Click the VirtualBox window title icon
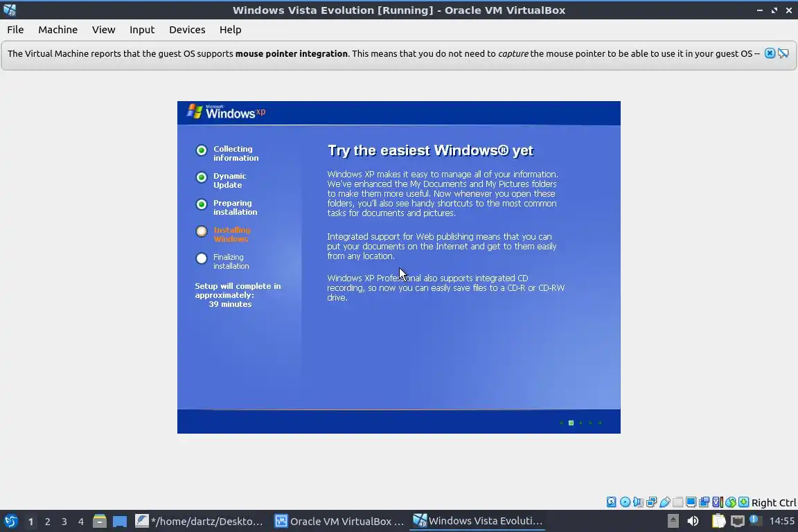 tap(10, 10)
